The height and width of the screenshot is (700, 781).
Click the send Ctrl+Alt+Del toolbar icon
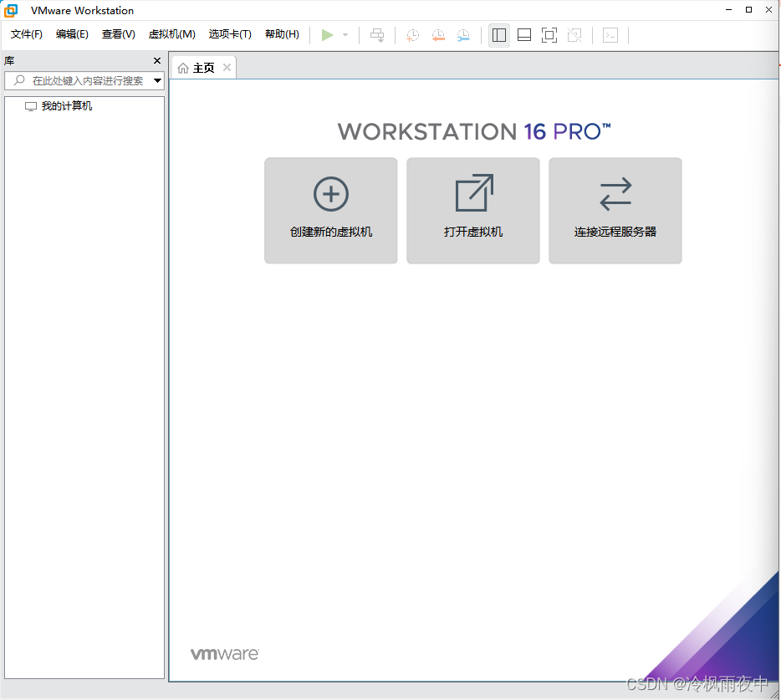[x=377, y=35]
